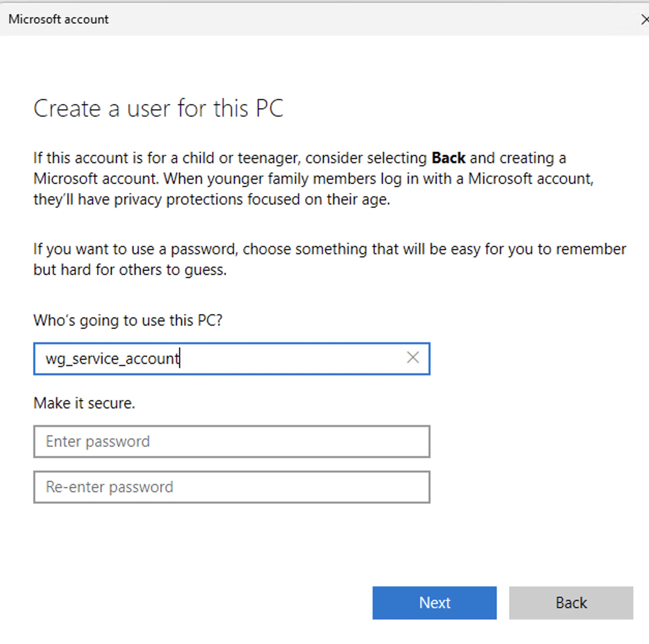This screenshot has width=649, height=644.
Task: Focus the password confirmation box
Action: pos(231,487)
